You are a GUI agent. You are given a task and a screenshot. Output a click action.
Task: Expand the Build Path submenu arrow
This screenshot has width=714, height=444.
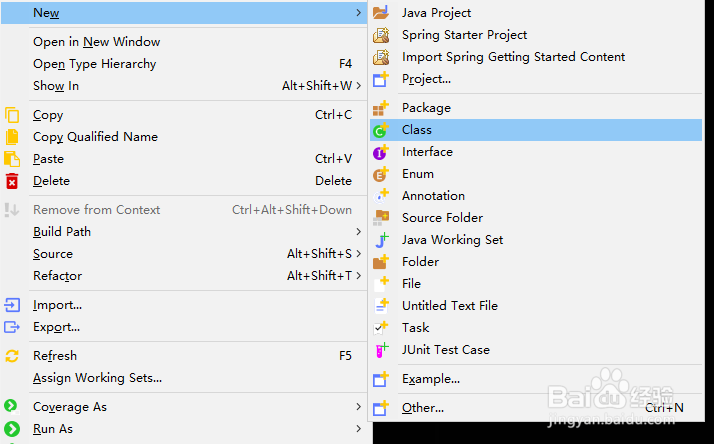tap(358, 232)
